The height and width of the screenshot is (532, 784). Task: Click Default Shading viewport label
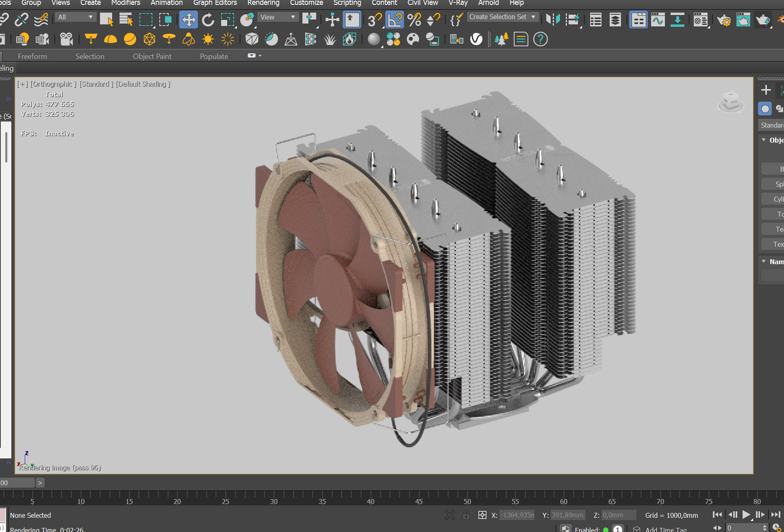pyautogui.click(x=143, y=84)
